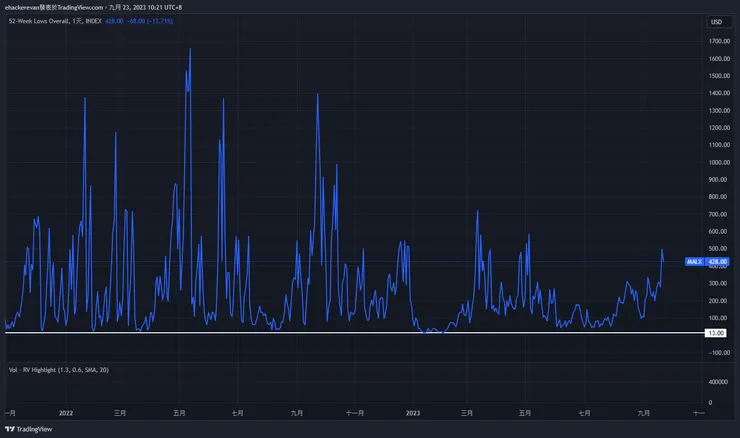Click the -100.00 price axis label
The width and height of the screenshot is (740, 438).
[x=719, y=353]
